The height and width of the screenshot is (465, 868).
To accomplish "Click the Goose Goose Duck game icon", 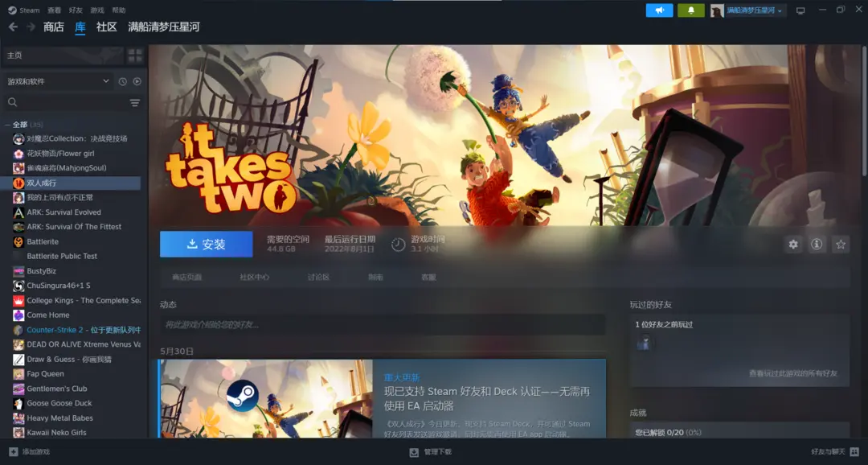I will [18, 404].
